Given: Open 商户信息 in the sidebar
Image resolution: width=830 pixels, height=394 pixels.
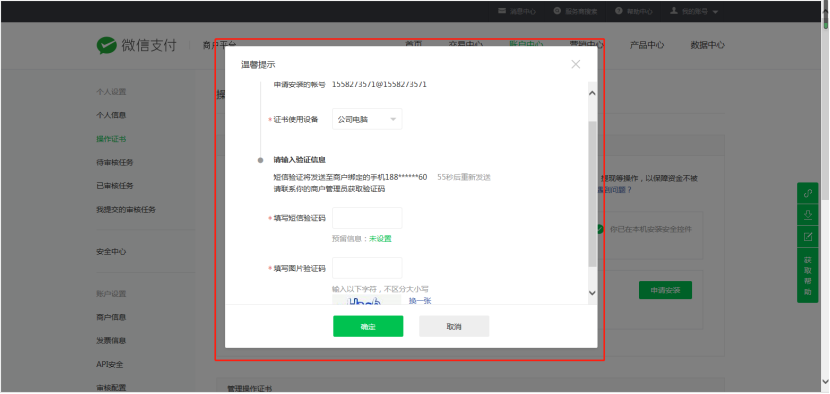Looking at the screenshot, I should pyautogui.click(x=111, y=317).
